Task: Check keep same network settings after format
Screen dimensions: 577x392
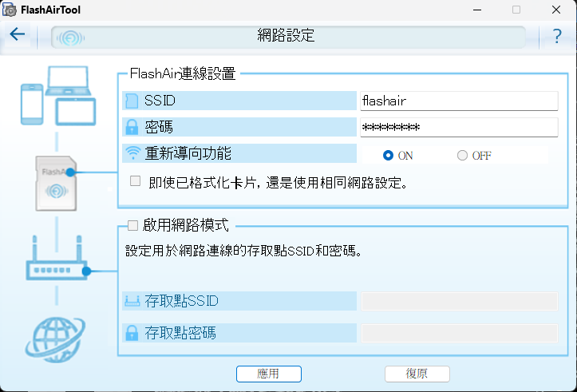Action: click(135, 181)
